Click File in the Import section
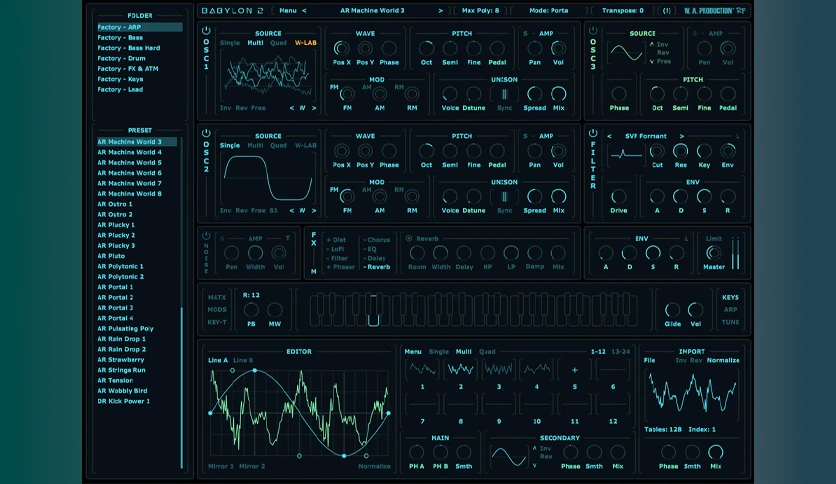 pyautogui.click(x=649, y=360)
